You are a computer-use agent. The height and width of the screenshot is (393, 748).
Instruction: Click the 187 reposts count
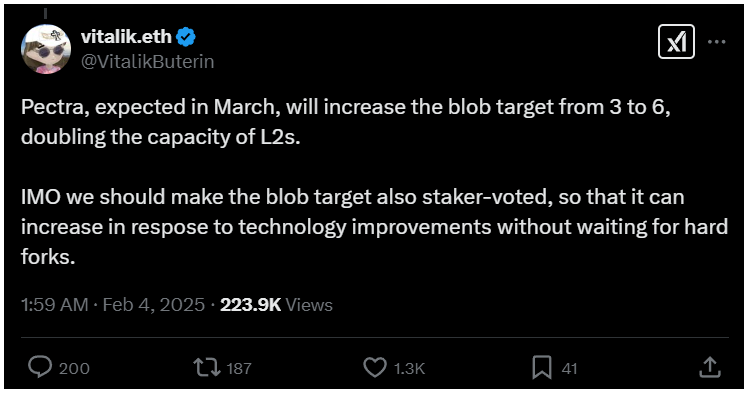239,368
